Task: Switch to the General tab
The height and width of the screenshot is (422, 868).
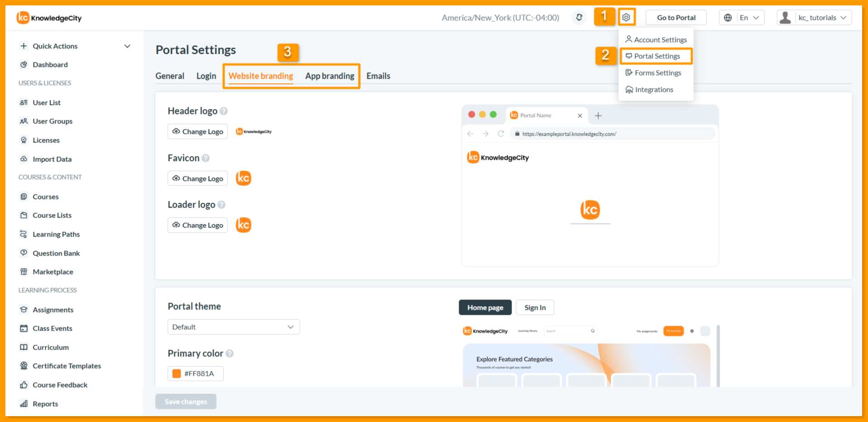Action: click(x=170, y=76)
